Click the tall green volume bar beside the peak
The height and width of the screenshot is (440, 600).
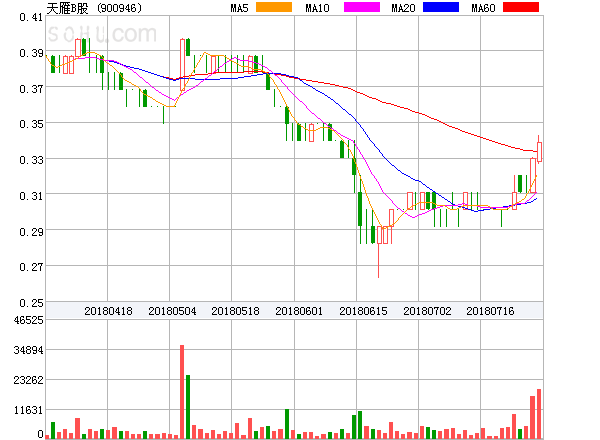pos(188,407)
